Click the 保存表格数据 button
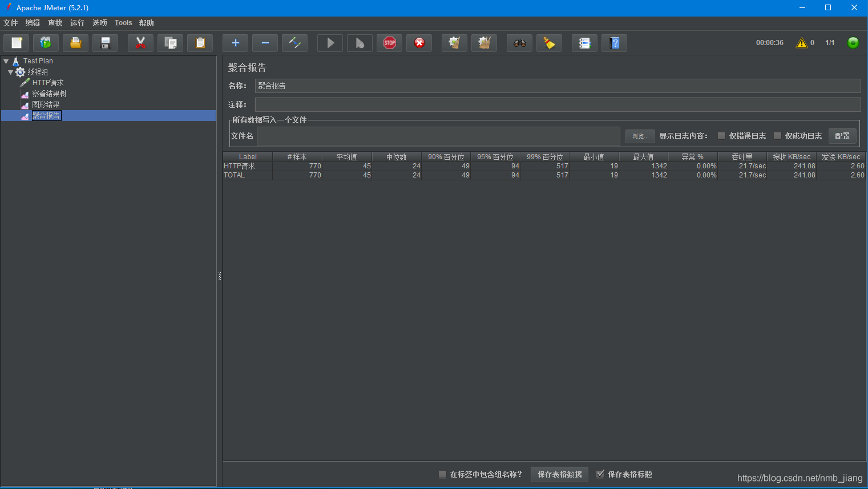The width and height of the screenshot is (868, 489). click(x=559, y=474)
